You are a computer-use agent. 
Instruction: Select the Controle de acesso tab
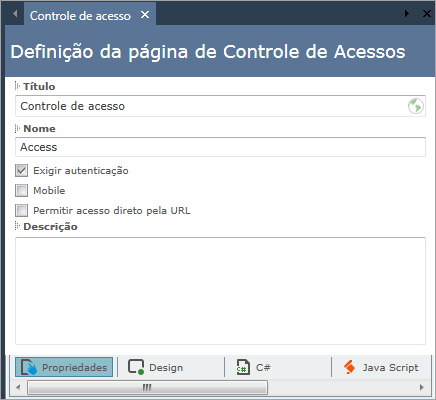point(80,16)
